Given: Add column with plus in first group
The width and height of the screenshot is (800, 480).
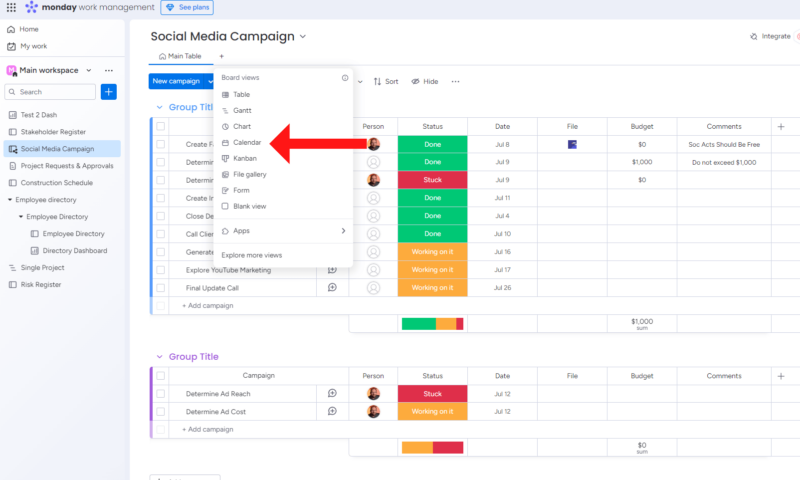Looking at the screenshot, I should pyautogui.click(x=781, y=127).
